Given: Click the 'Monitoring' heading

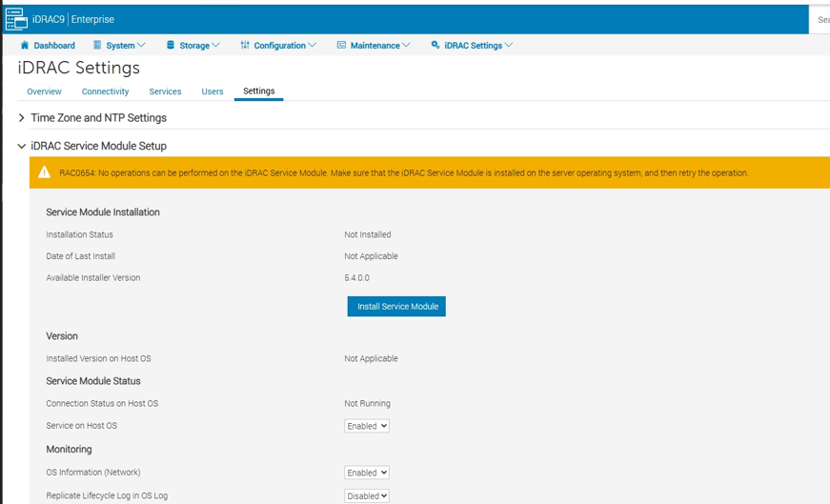Looking at the screenshot, I should tap(69, 449).
